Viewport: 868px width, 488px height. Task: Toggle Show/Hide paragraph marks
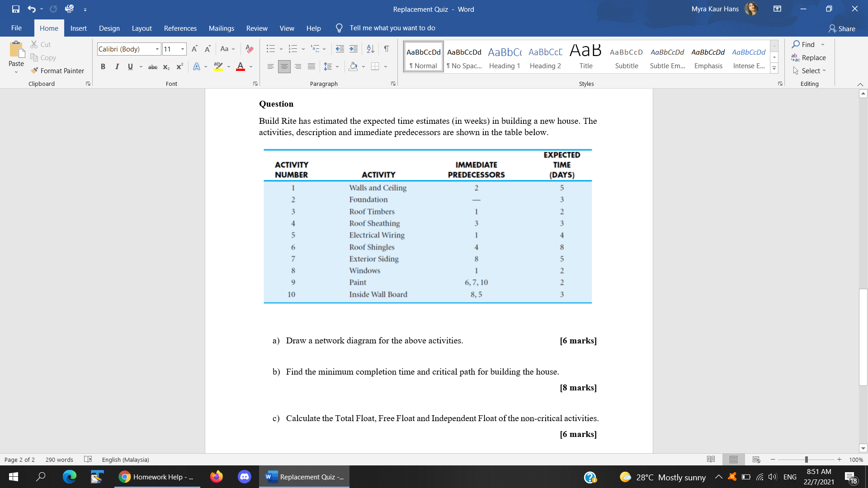coord(387,49)
